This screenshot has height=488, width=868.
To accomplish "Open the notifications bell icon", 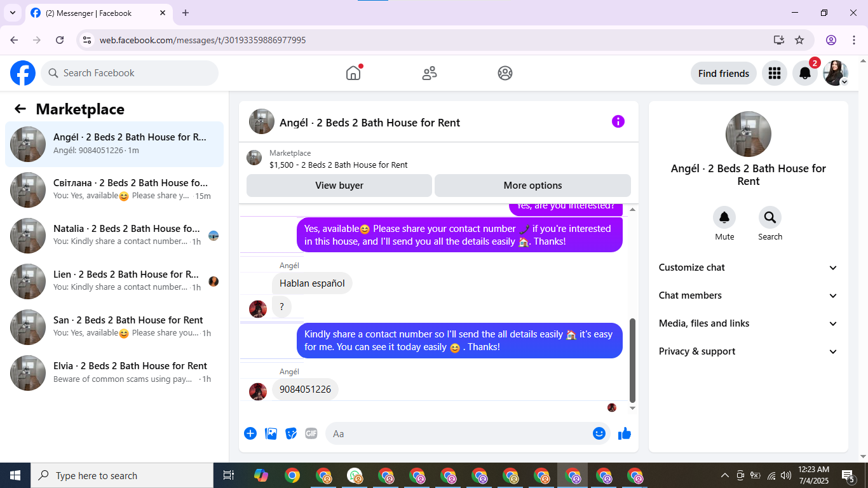I will [x=804, y=73].
